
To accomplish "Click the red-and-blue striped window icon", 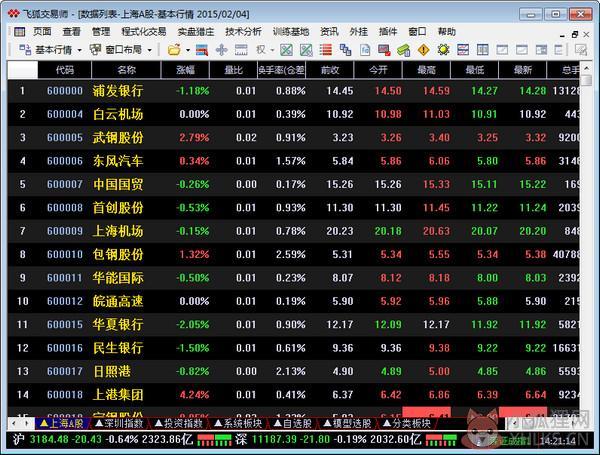I will tap(463, 50).
